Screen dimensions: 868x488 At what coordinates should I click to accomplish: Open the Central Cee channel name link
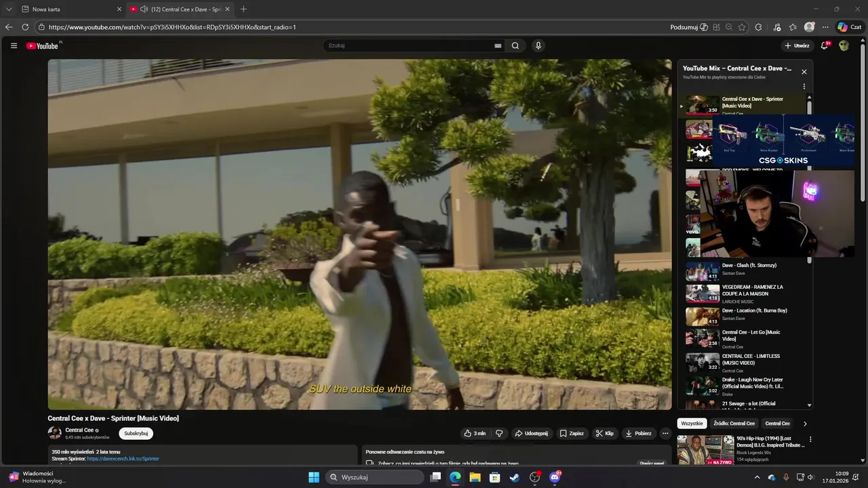pos(79,430)
